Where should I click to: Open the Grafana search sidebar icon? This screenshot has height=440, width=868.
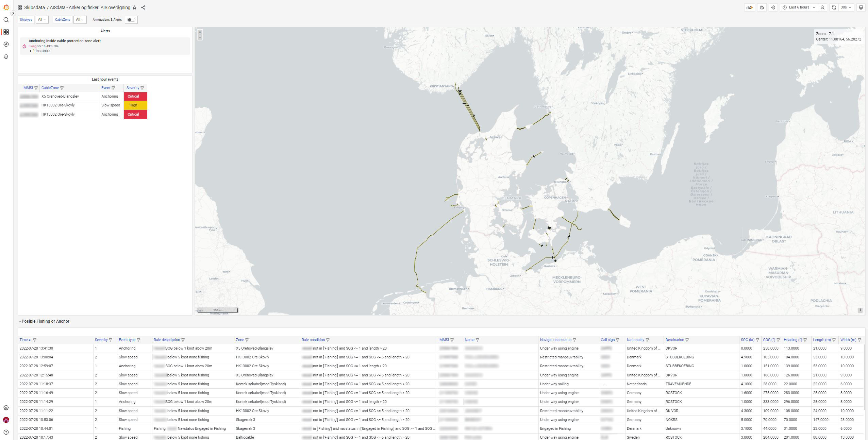click(6, 20)
